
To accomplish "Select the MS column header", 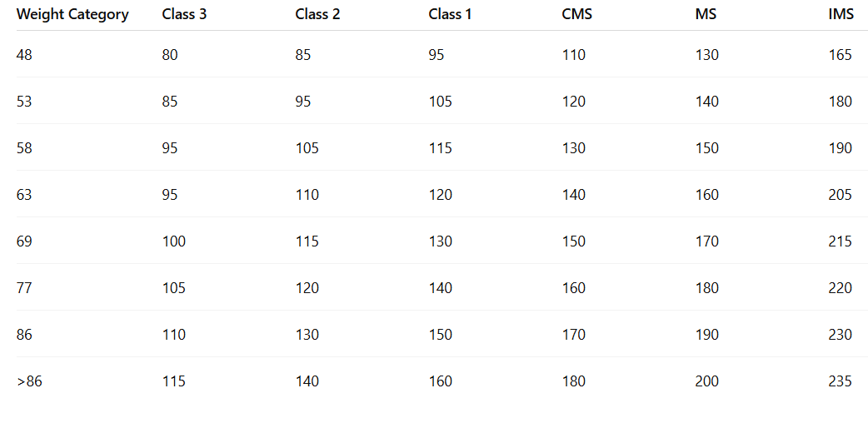I will click(x=706, y=14).
